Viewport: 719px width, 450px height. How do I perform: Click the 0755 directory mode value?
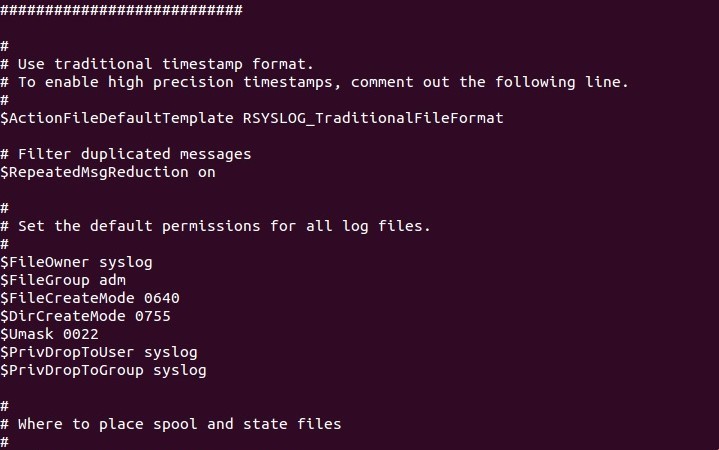(153, 317)
